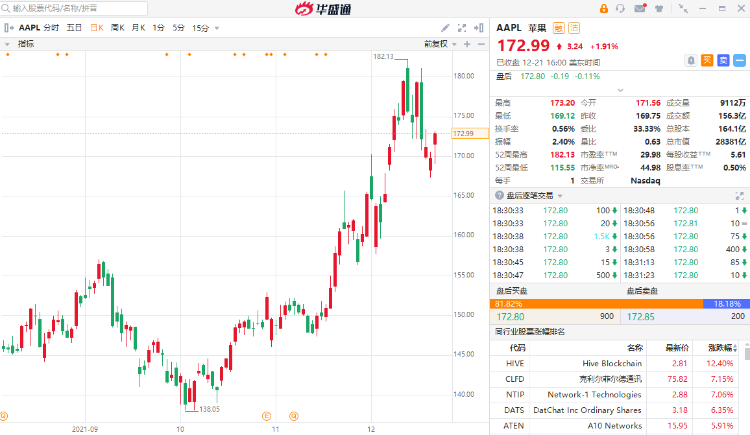The height and width of the screenshot is (435, 750).
Task: Click the E earnings marker on timeline
Action: [266, 416]
